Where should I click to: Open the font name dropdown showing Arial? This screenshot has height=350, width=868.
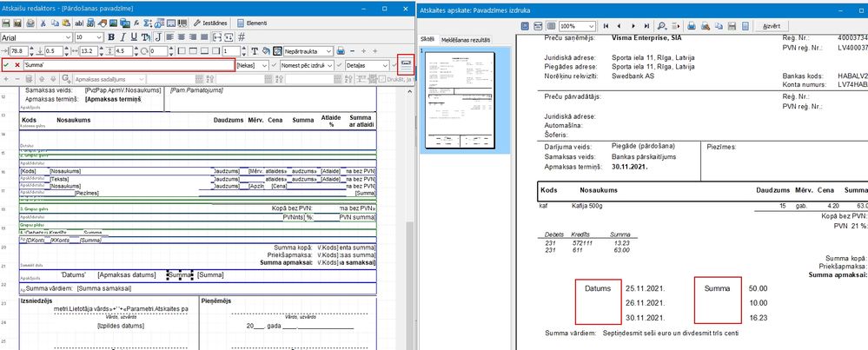[x=66, y=37]
